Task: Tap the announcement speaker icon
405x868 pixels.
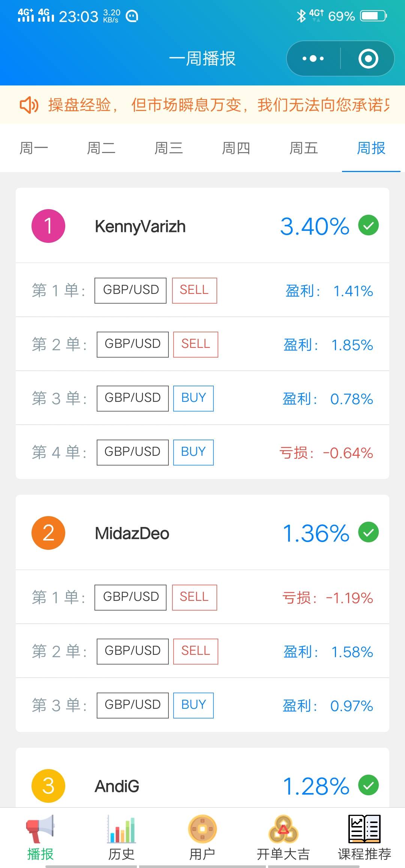Action: 29,105
